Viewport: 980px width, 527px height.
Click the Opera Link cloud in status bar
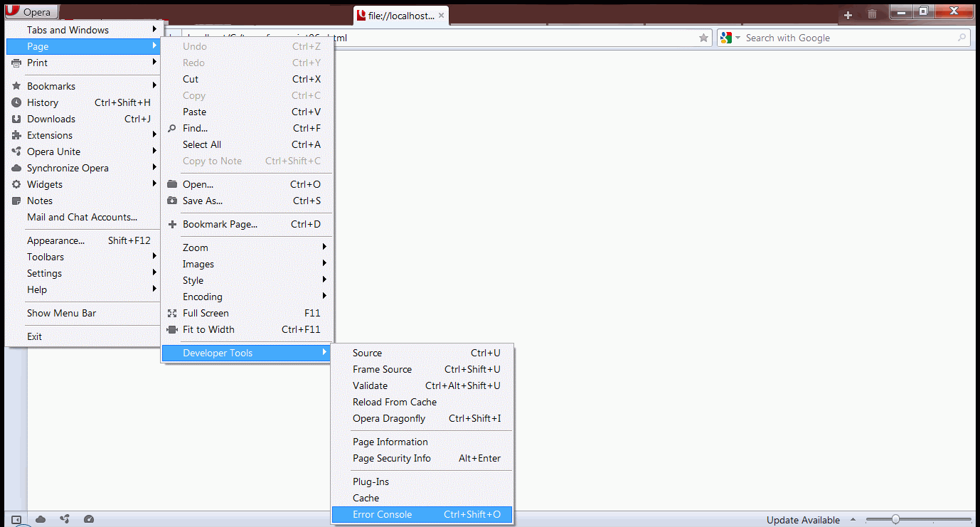[41, 519]
